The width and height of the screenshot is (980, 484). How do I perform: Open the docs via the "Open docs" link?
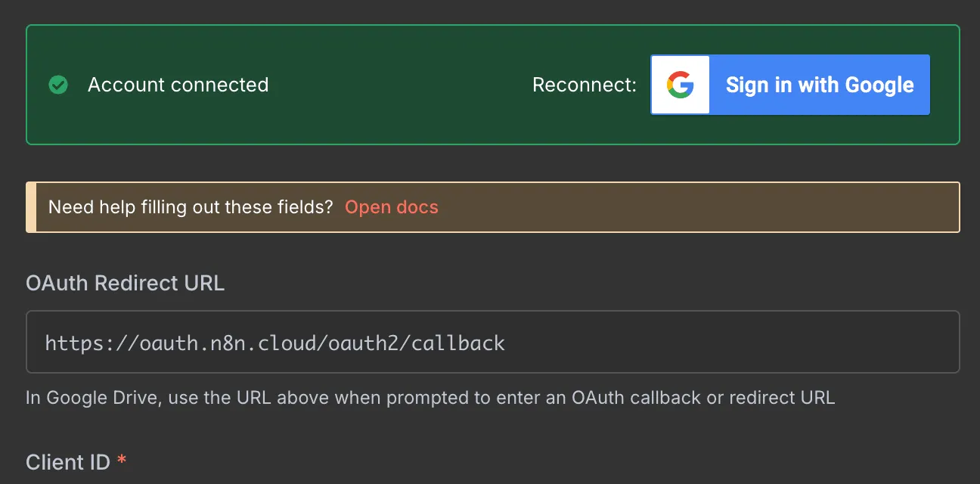tap(391, 206)
